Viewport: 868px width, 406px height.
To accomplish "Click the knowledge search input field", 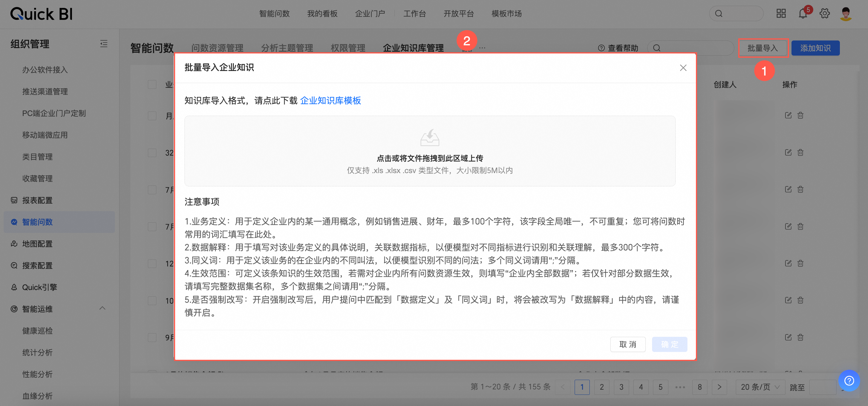I will pyautogui.click(x=690, y=48).
